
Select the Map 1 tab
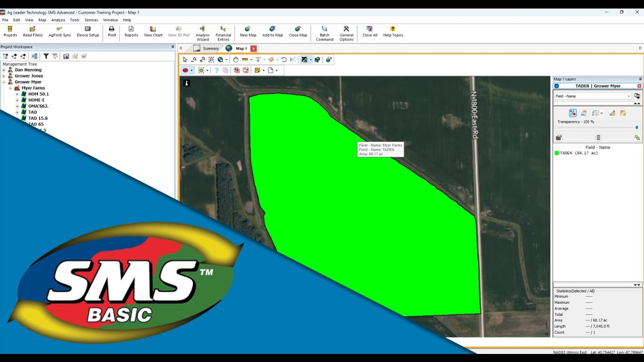point(242,48)
